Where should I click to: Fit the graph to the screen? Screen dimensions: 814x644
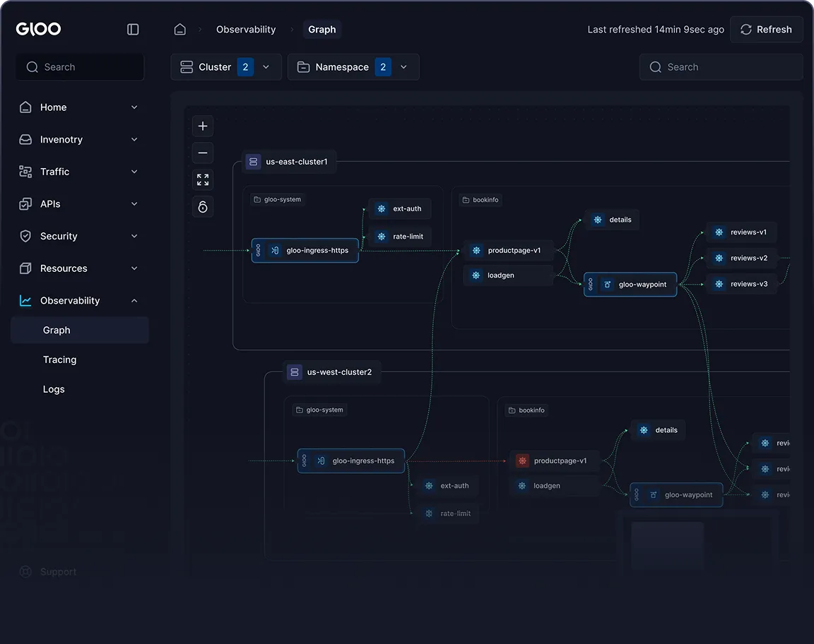(203, 180)
